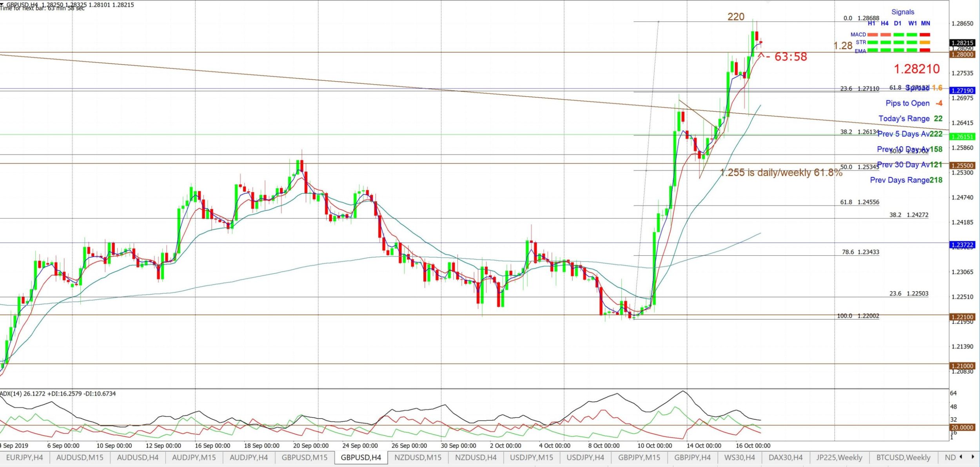Click the Fibonacci '78.6 1.23433' label
Screen dimensions: 980x467
860,252
